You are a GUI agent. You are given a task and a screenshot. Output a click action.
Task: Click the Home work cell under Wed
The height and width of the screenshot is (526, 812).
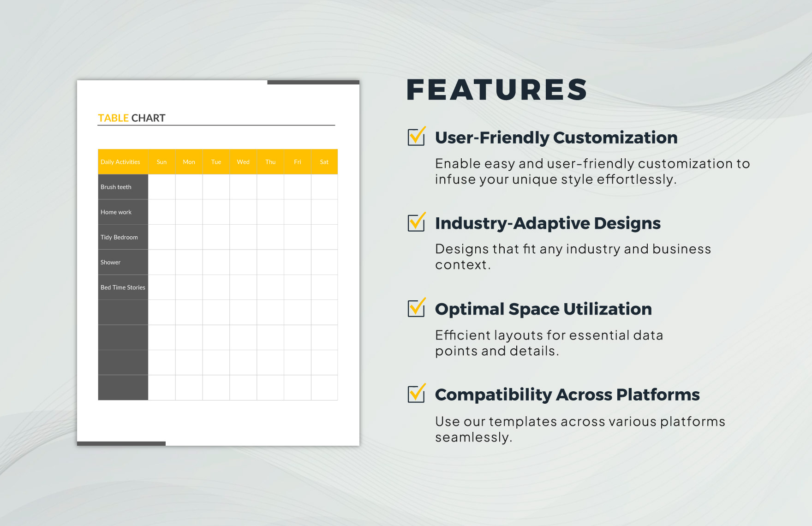[x=243, y=212]
